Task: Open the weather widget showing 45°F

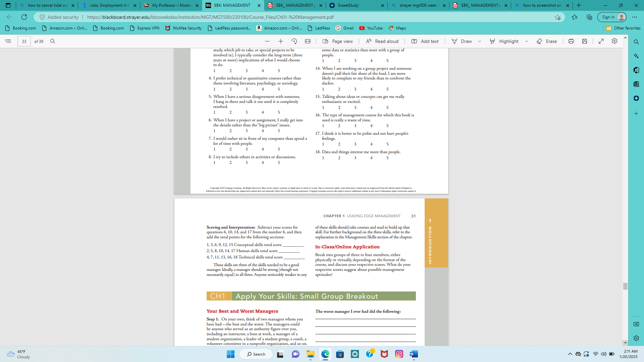Action: point(19,354)
